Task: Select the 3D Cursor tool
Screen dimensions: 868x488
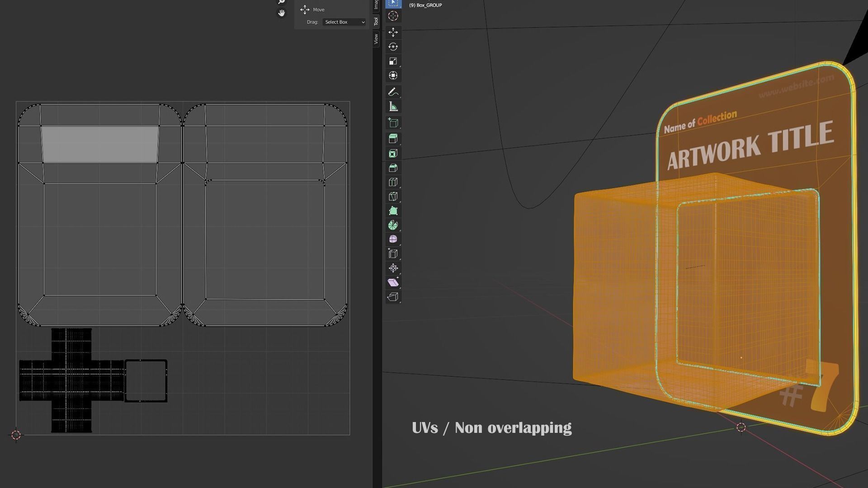Action: [x=393, y=16]
